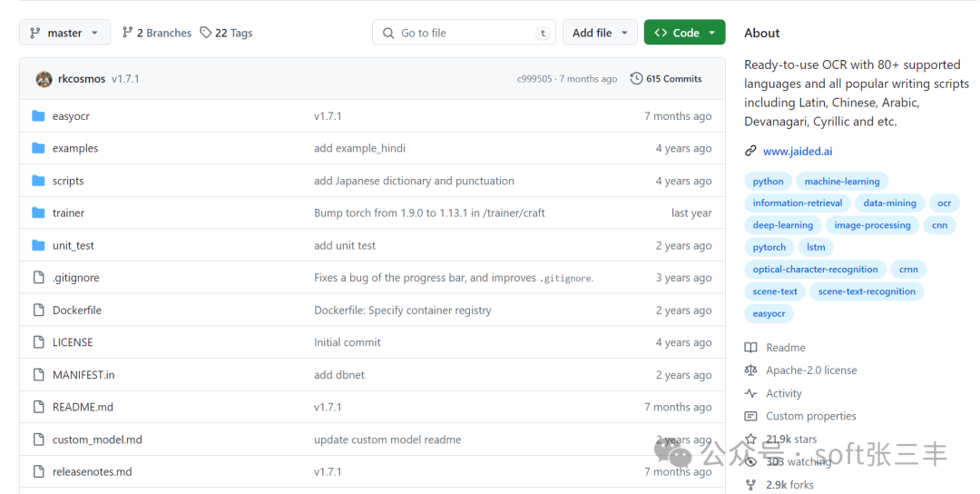The image size is (980, 494).
Task: Open the unit_test folder
Action: pyautogui.click(x=73, y=246)
